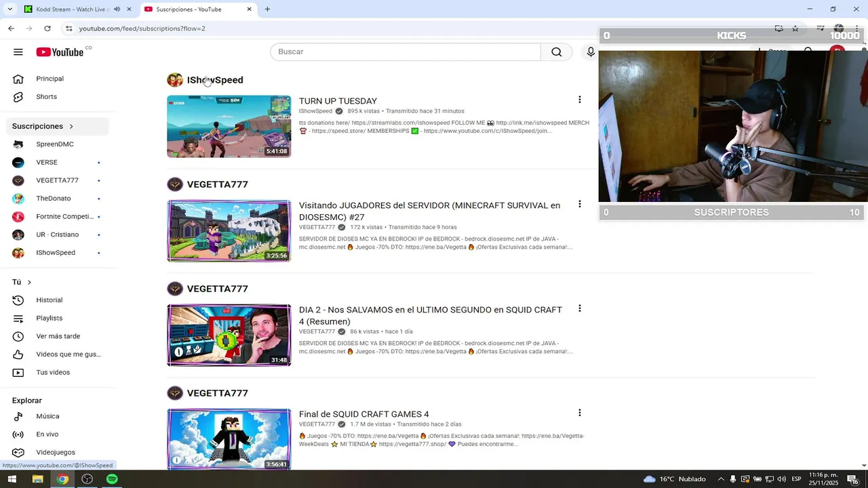Open notification center in taskbar
The height and width of the screenshot is (488, 868).
[853, 479]
